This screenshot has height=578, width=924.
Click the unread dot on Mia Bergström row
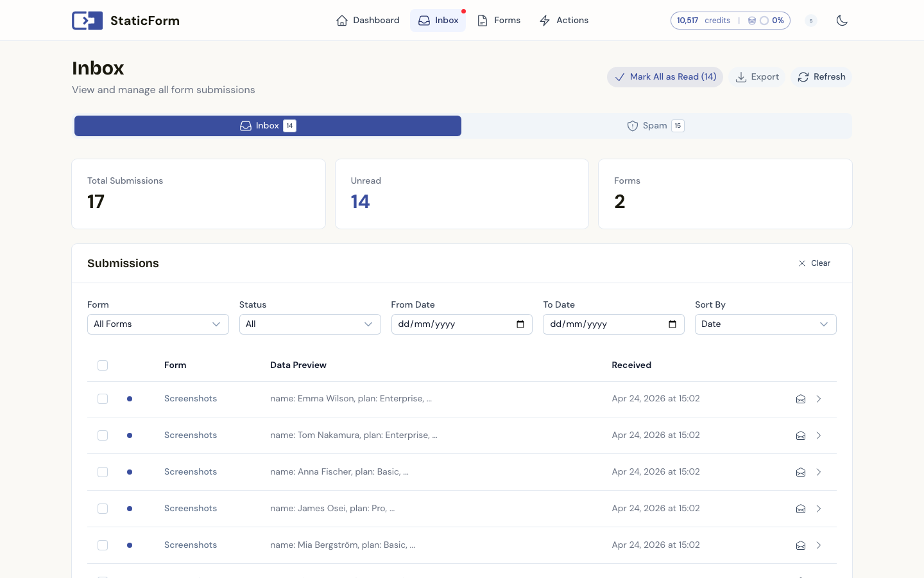(x=130, y=545)
